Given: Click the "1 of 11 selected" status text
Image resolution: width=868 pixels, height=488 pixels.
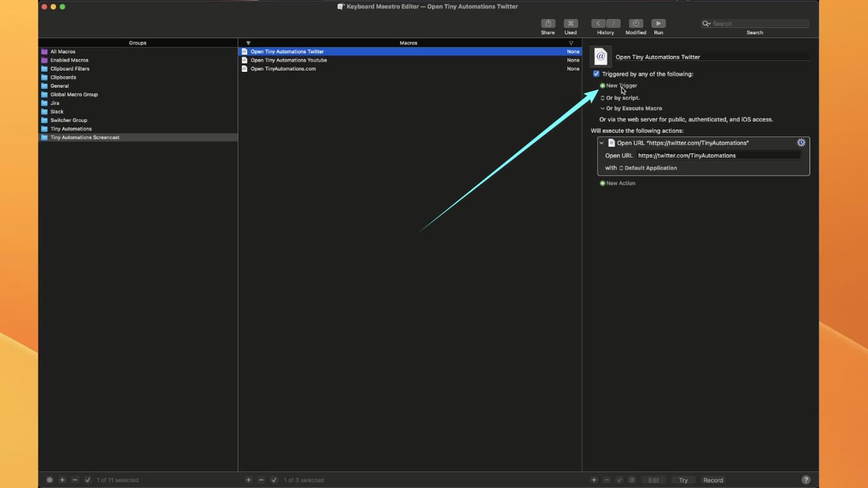Looking at the screenshot, I should [118, 480].
